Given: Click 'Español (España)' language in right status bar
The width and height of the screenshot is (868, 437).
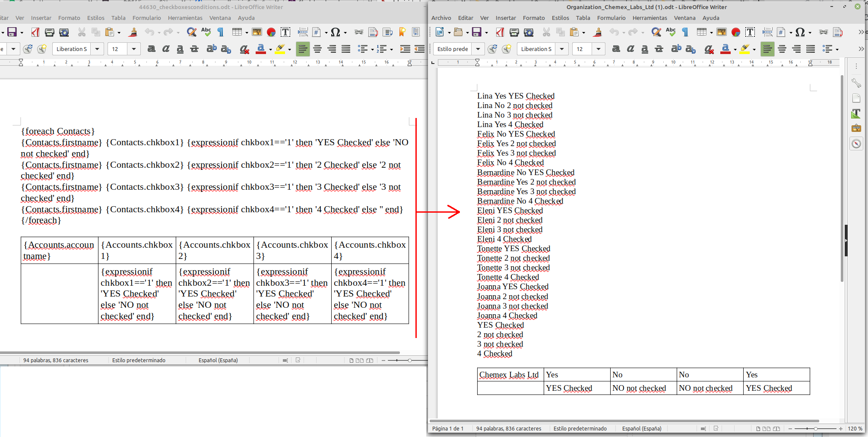Looking at the screenshot, I should (641, 429).
